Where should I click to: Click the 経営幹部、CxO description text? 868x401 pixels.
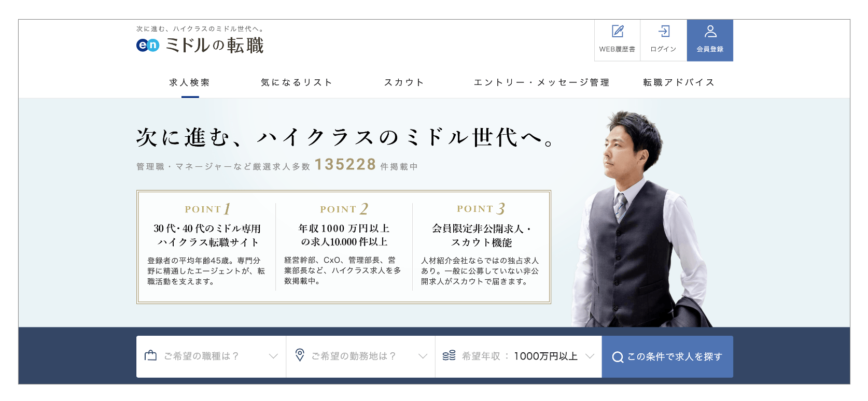click(343, 270)
